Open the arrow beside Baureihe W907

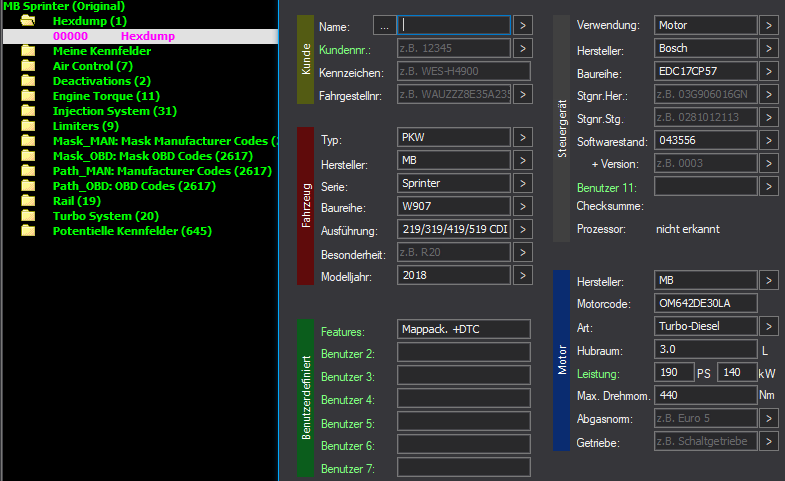(x=523, y=207)
